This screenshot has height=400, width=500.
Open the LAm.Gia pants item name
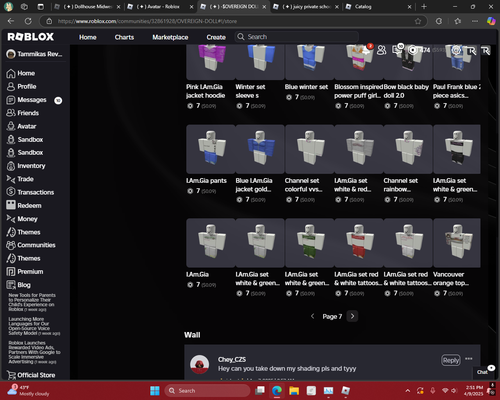206,181
